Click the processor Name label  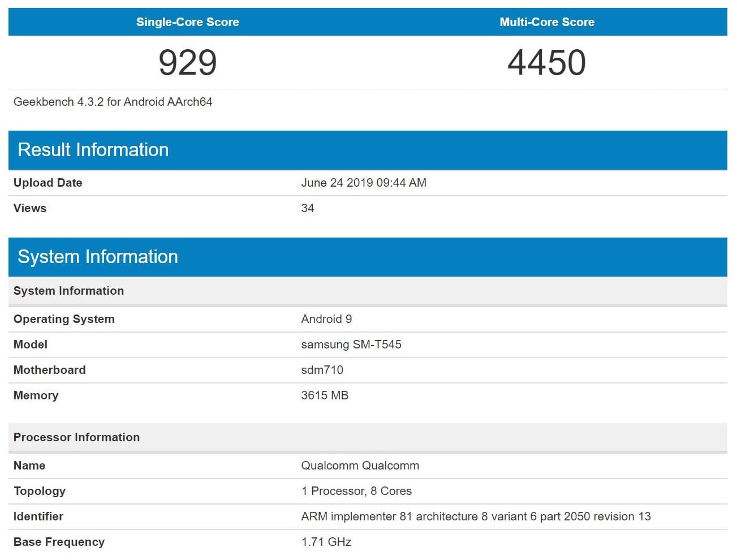point(29,466)
